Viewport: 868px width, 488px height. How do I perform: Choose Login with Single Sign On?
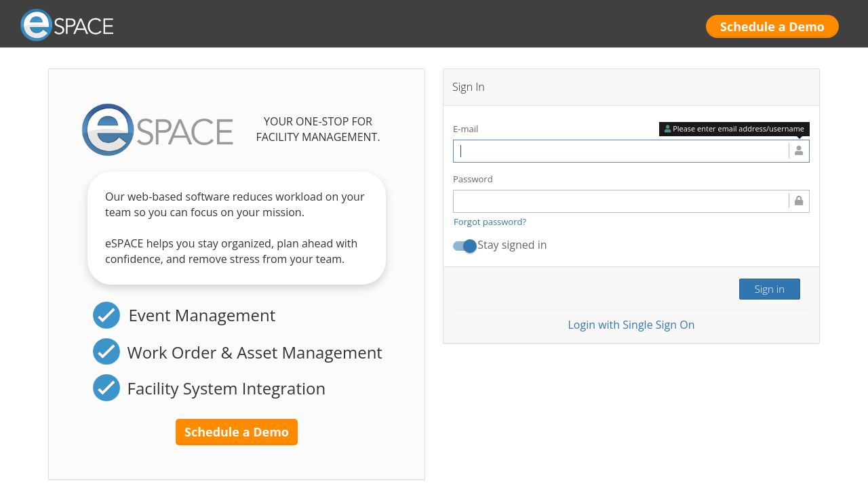[631, 325]
